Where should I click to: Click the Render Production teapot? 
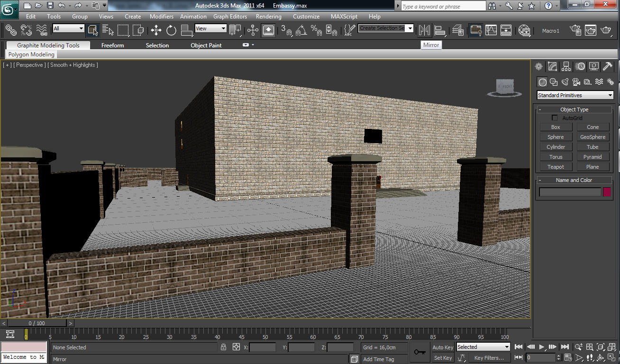click(x=606, y=30)
